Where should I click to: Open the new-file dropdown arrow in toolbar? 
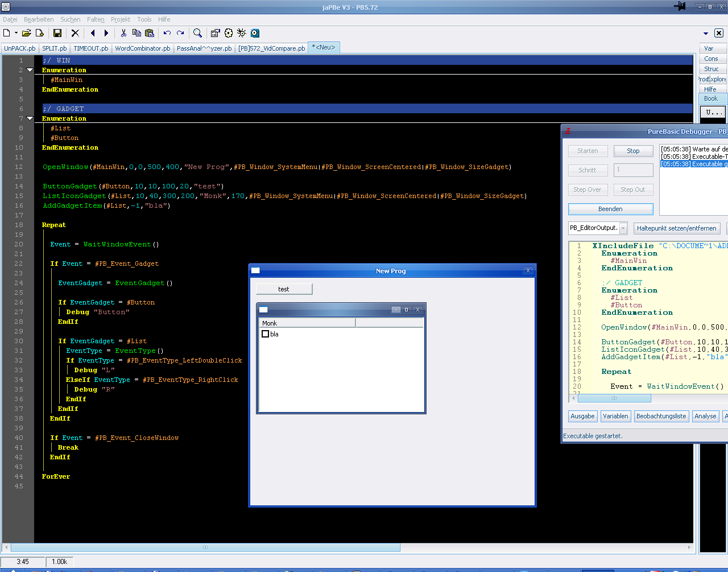click(x=16, y=33)
